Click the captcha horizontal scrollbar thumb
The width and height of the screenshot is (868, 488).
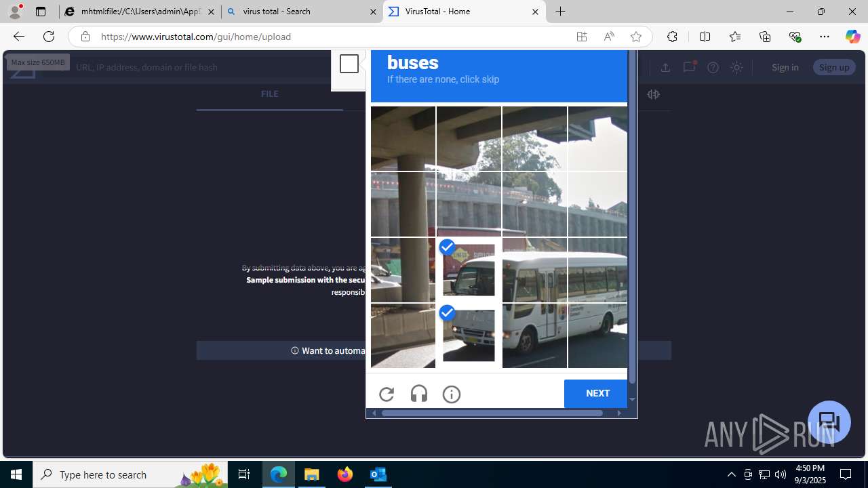coord(492,413)
